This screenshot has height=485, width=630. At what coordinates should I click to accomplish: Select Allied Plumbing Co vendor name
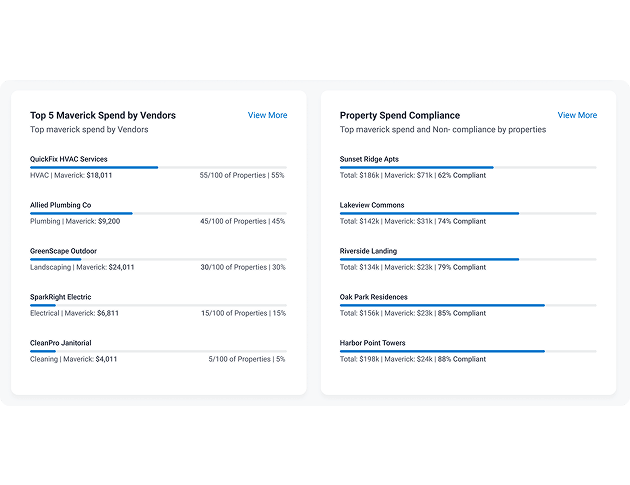point(61,205)
